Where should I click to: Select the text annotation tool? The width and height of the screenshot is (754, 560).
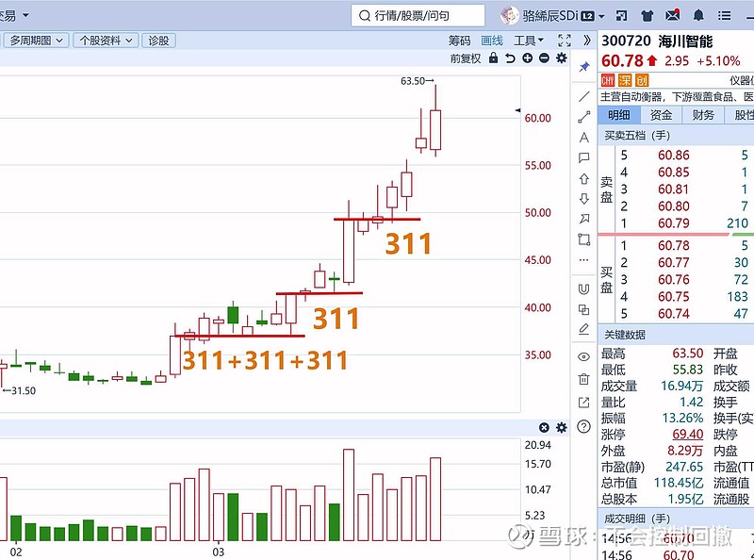[583, 138]
